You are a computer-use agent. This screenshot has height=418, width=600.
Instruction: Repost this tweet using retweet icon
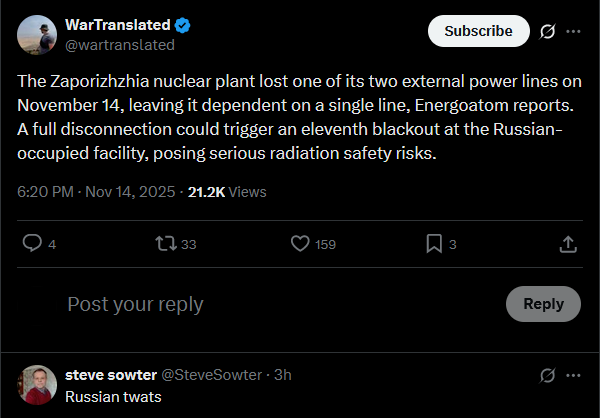coord(166,243)
